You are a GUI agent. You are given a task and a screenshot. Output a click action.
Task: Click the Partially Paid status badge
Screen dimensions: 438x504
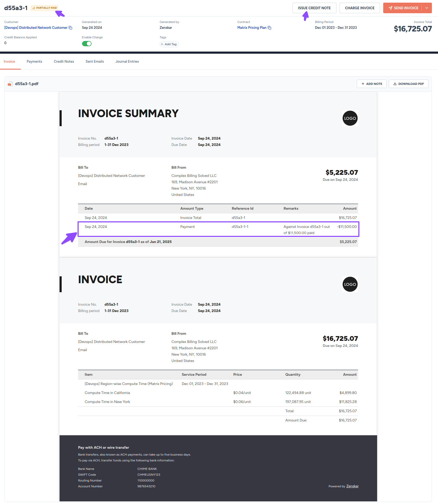(x=44, y=8)
